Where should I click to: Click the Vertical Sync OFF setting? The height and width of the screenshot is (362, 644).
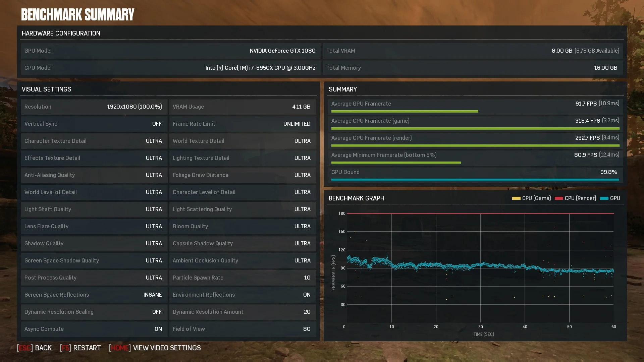(x=94, y=124)
